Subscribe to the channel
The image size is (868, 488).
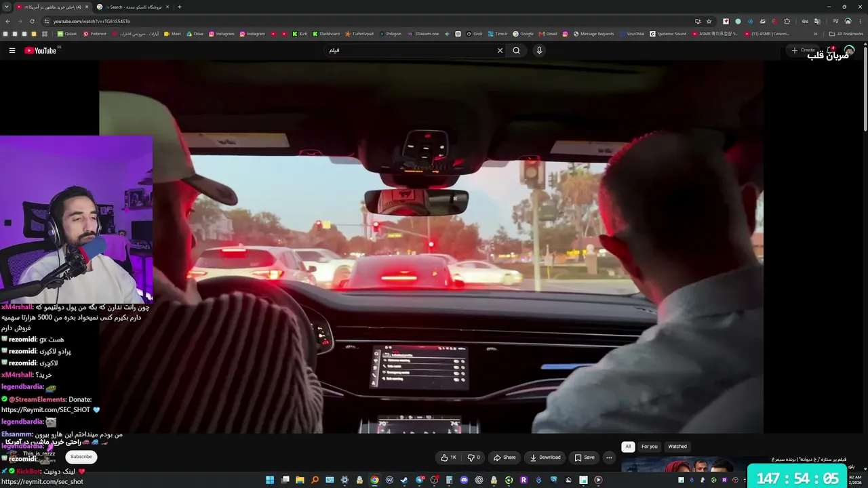tap(81, 457)
